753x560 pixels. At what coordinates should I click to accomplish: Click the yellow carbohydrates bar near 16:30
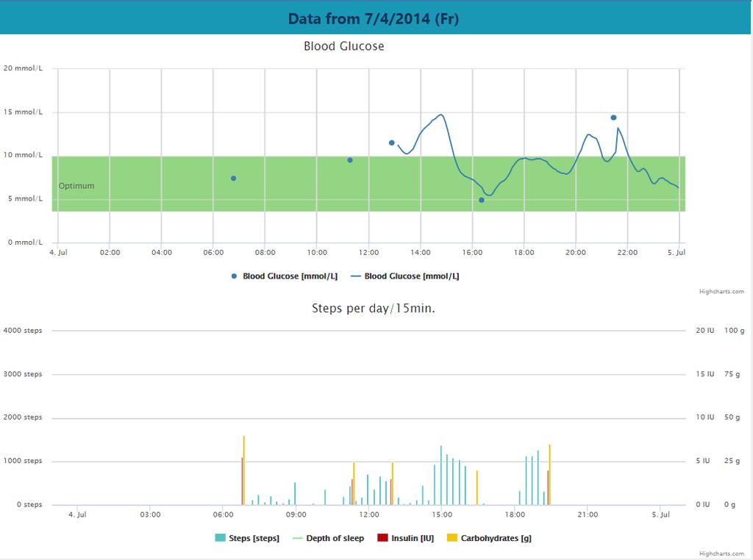tap(477, 487)
